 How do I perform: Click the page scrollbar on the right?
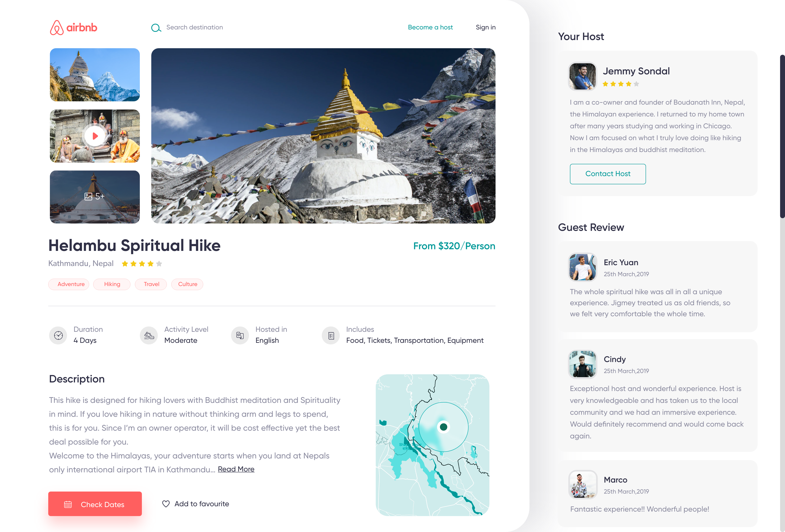pyautogui.click(x=782, y=136)
